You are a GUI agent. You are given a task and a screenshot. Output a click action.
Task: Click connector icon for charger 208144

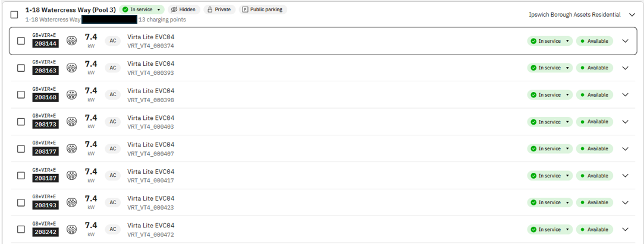point(72,40)
